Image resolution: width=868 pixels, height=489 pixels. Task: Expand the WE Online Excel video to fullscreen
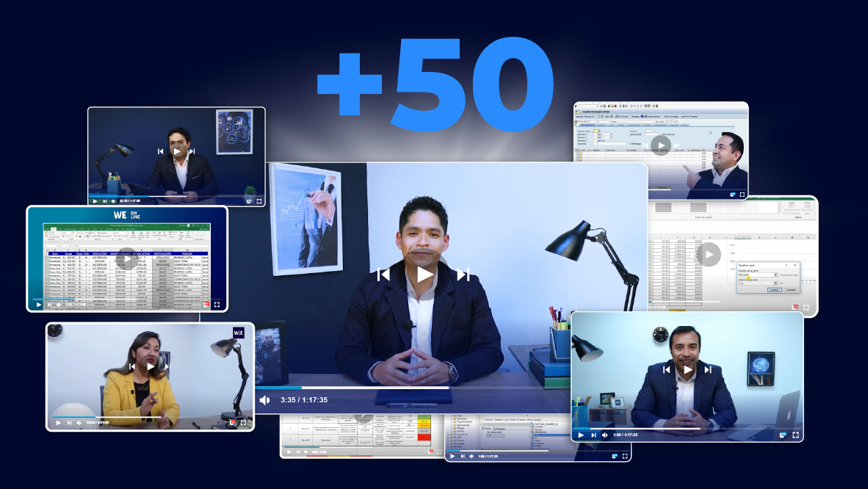217,304
